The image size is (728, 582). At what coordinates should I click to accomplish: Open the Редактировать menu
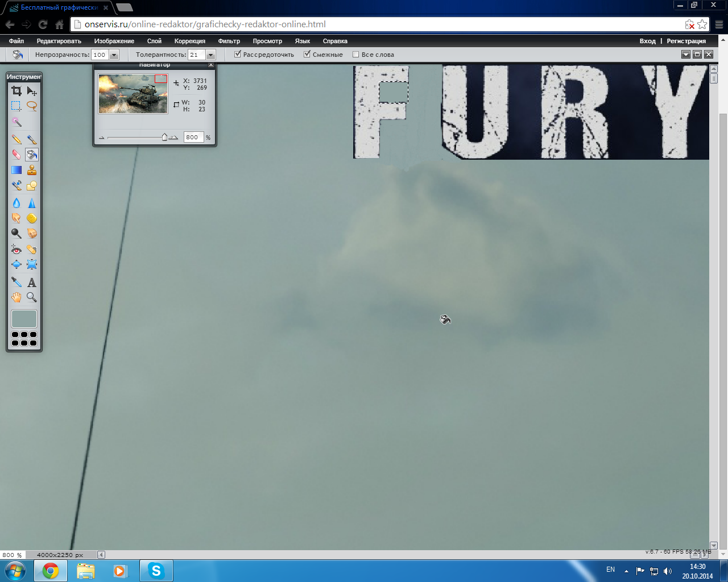(x=59, y=41)
